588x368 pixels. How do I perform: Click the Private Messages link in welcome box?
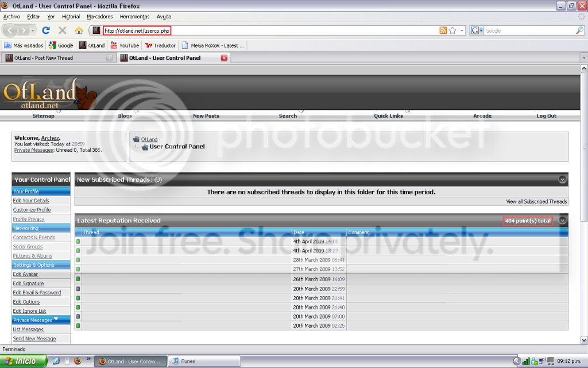(34, 150)
